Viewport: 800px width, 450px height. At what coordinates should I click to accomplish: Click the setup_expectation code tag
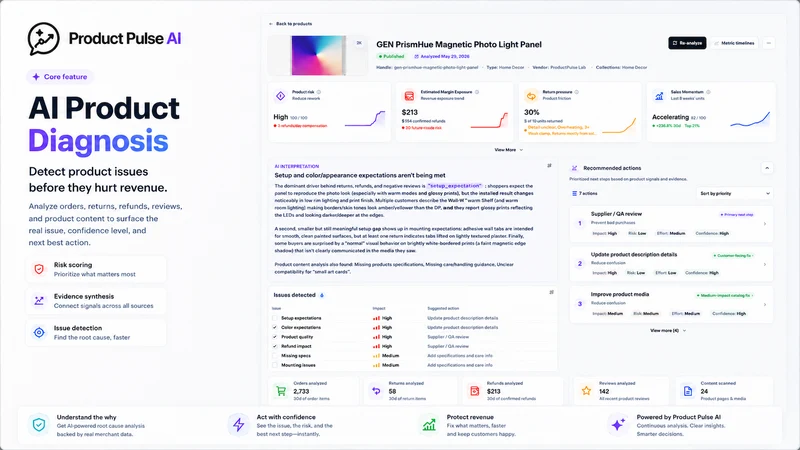click(455, 186)
